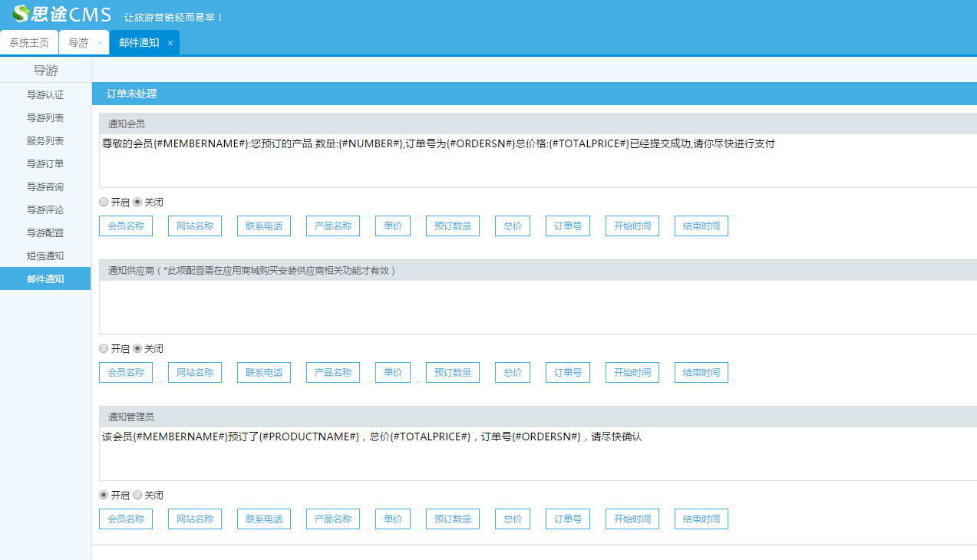Select 关闭 radio for 通知供应商

[137, 349]
